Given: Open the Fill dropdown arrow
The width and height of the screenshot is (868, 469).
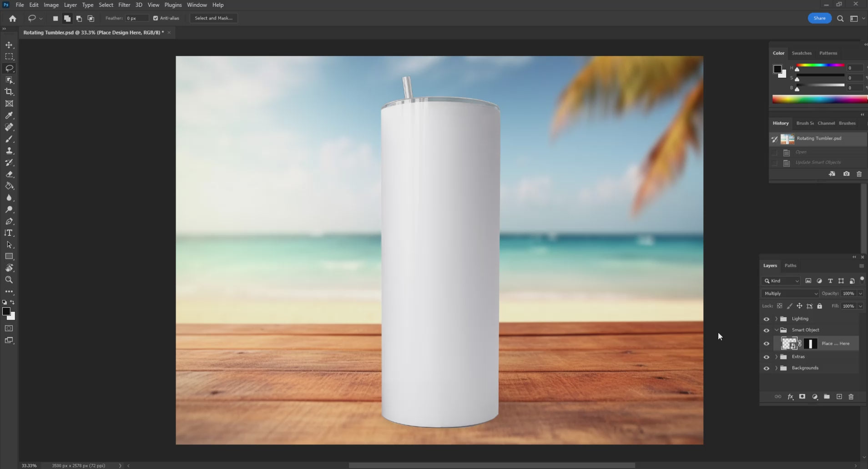Looking at the screenshot, I should (x=860, y=306).
